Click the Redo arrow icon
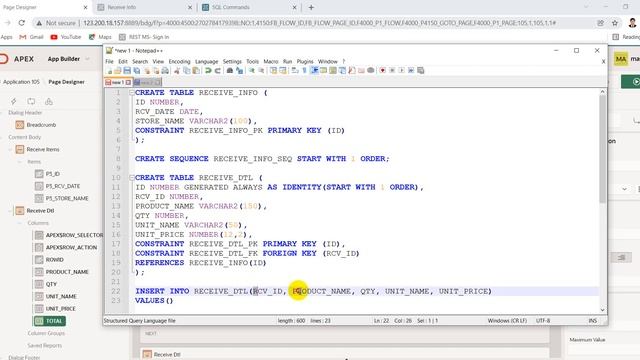The image size is (640, 360). [218, 71]
